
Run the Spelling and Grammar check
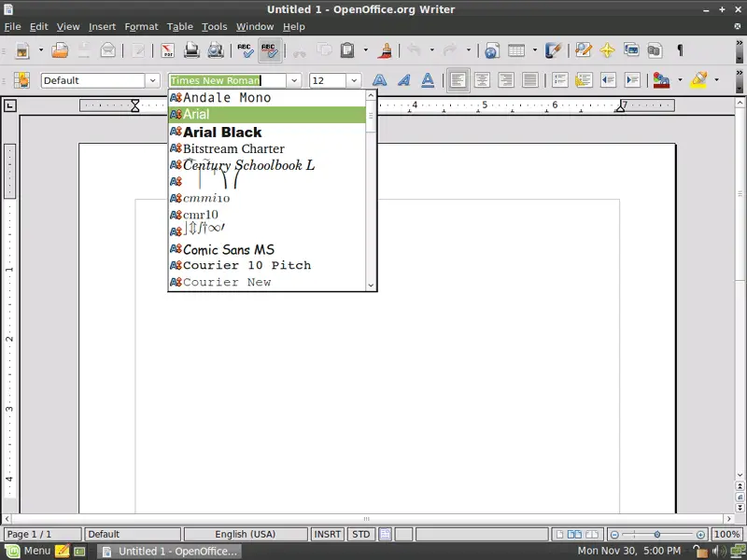(246, 50)
